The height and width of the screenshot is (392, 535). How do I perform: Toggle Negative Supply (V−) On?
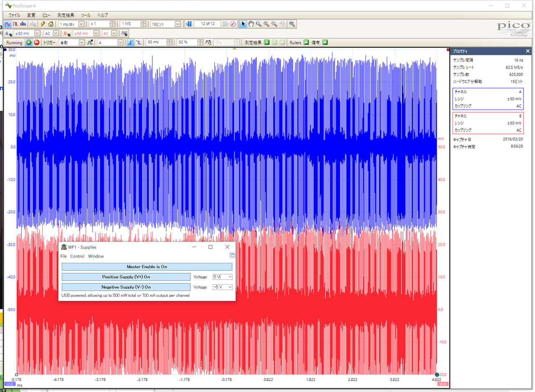point(126,287)
